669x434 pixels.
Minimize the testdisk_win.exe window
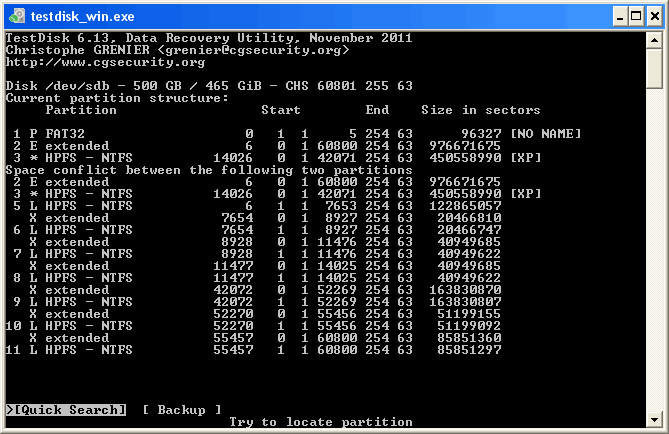(x=620, y=16)
